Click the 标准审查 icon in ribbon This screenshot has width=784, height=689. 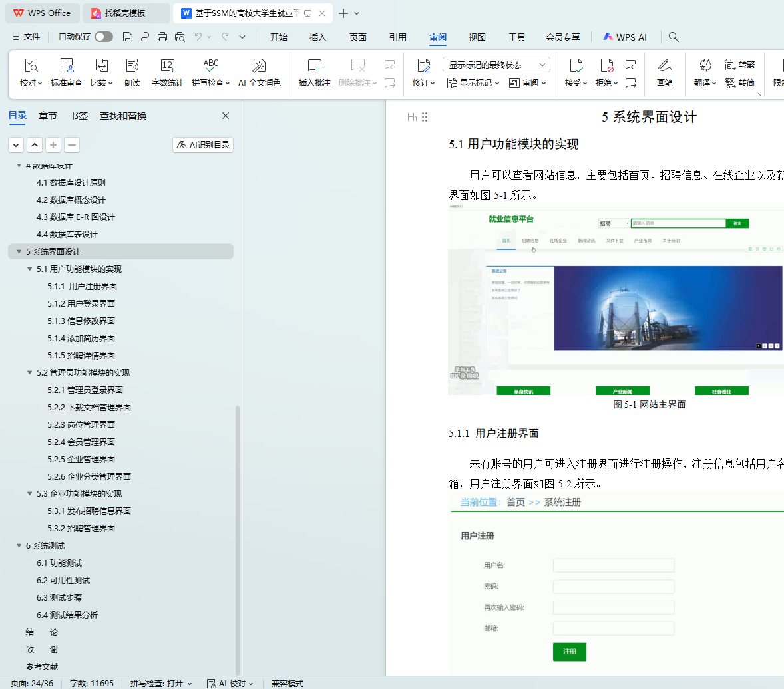tap(67, 66)
